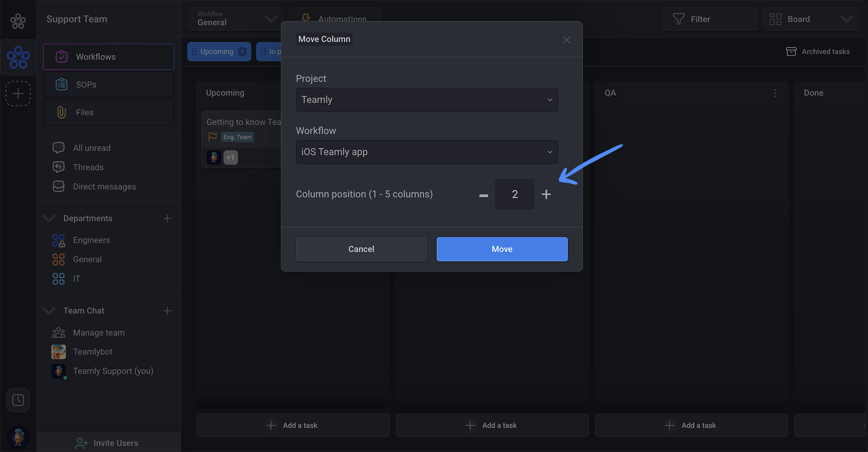Increase column position with plus
This screenshot has width=868, height=452.
point(546,194)
